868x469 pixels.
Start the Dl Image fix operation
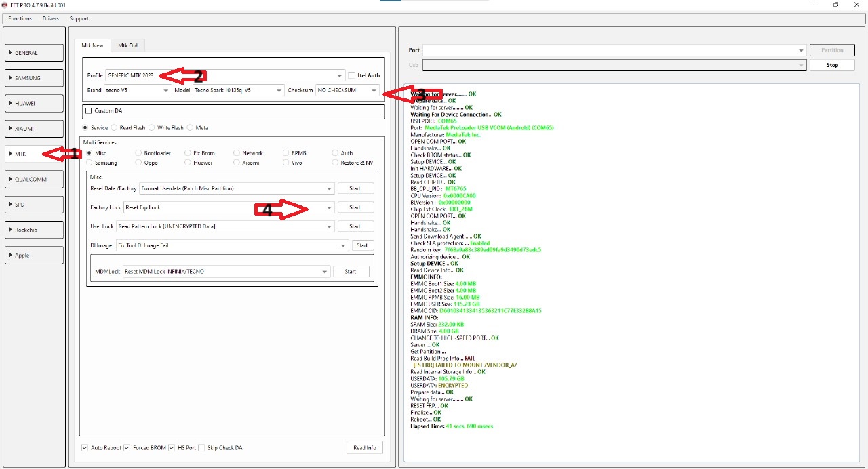362,245
